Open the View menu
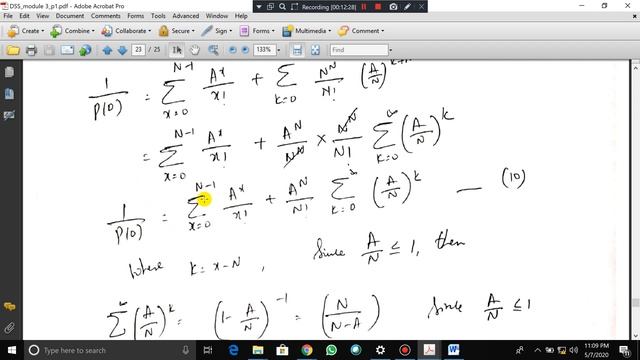Viewport: 640px width, 360px height. pos(42,16)
